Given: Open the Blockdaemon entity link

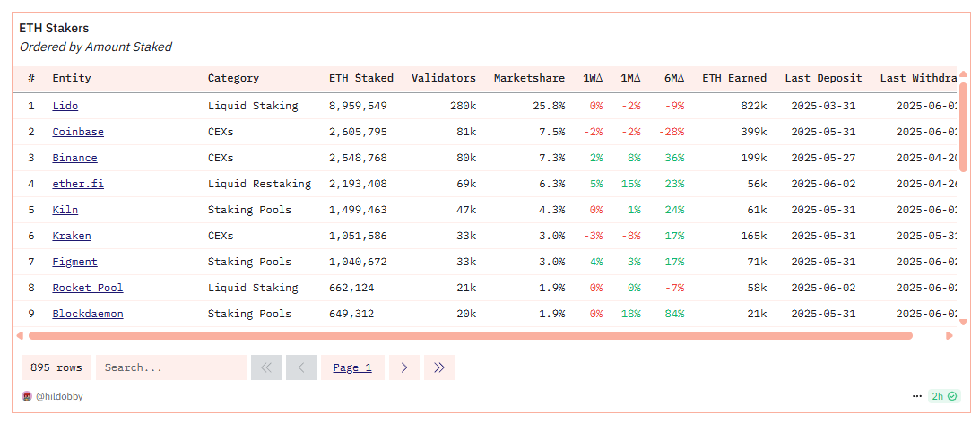Looking at the screenshot, I should (88, 314).
